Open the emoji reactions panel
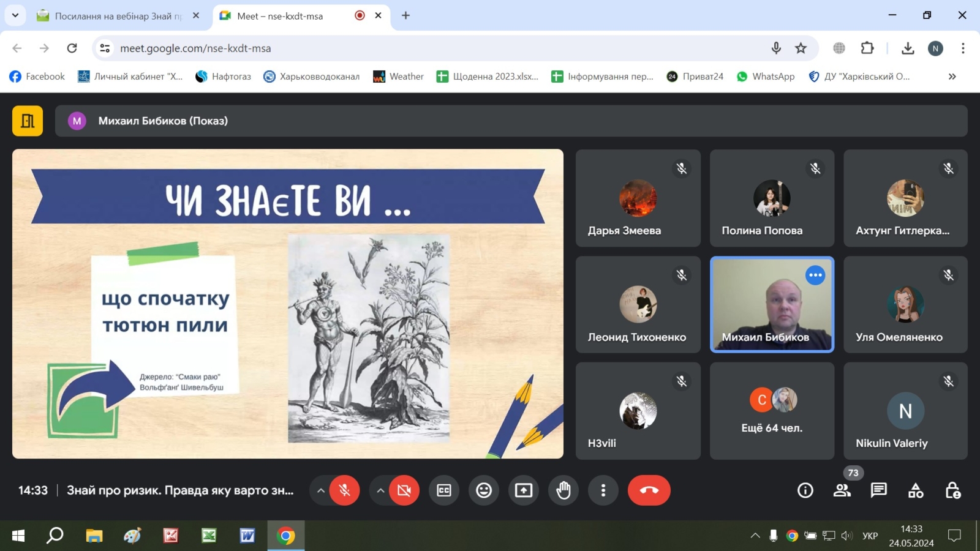The height and width of the screenshot is (551, 980). (x=484, y=490)
